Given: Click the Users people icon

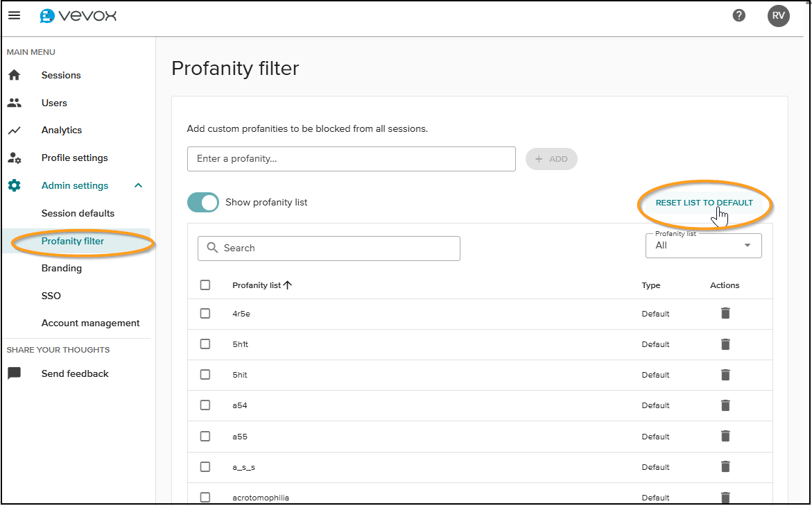Looking at the screenshot, I should tap(15, 103).
